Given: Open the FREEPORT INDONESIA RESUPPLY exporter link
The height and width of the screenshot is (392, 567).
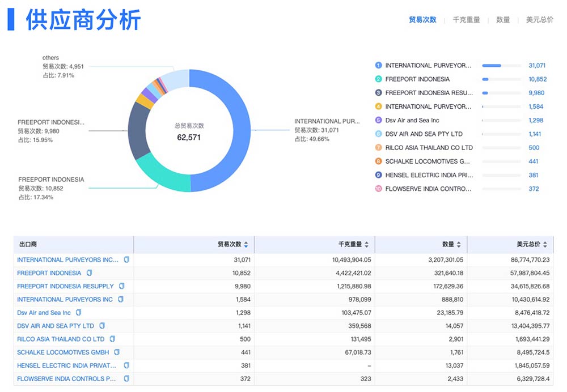Looking at the screenshot, I should tap(66, 286).
